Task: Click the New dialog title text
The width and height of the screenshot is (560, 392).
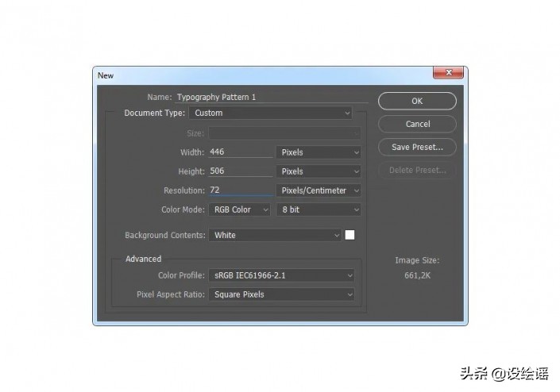Action: click(106, 75)
